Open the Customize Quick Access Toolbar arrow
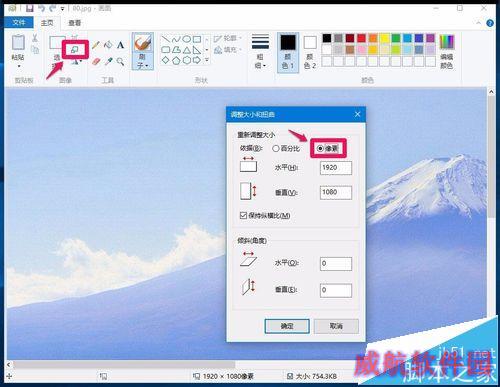The width and height of the screenshot is (500, 387). click(x=62, y=8)
